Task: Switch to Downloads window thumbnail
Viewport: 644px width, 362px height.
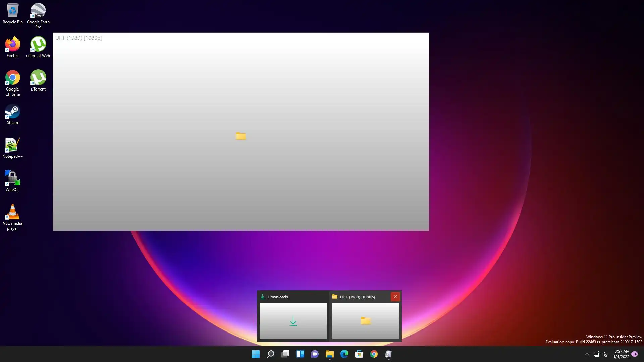Action: coord(293,321)
